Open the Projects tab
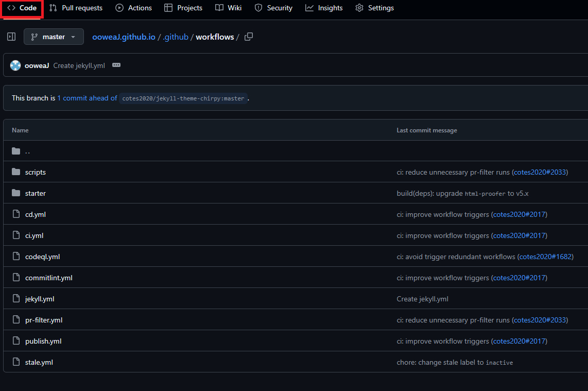The image size is (588, 391). click(183, 8)
